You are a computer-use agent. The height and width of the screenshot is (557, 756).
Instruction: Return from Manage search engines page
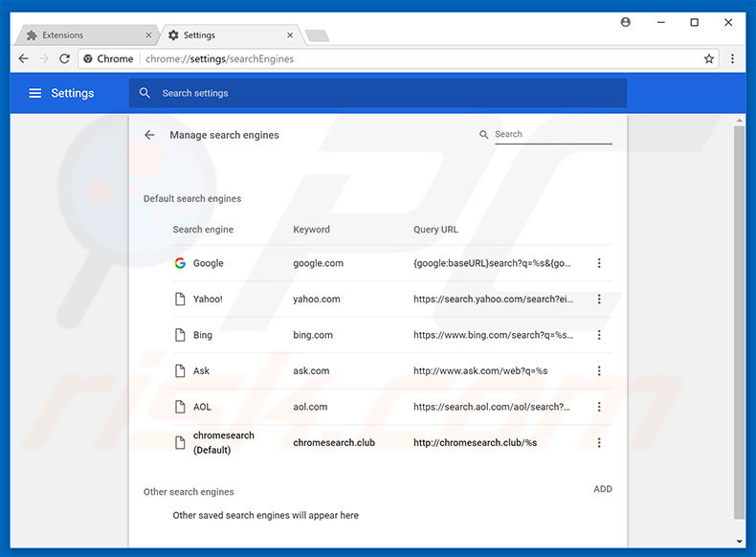click(x=149, y=135)
